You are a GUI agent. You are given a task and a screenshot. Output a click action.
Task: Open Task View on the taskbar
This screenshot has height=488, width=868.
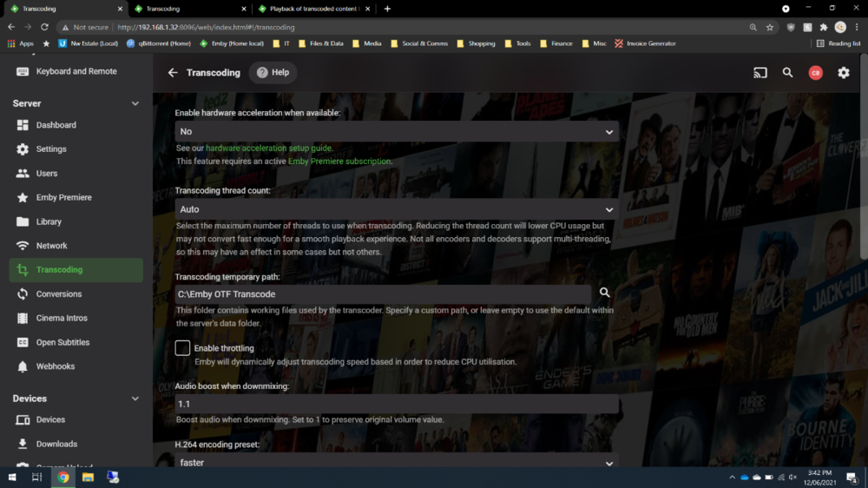coord(37,478)
